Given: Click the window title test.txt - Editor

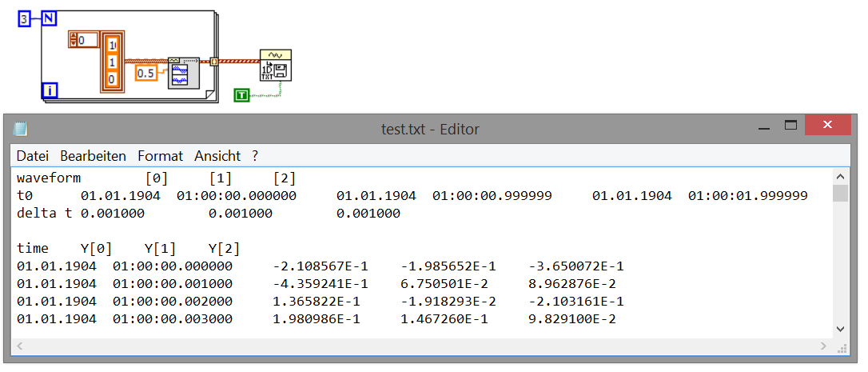Looking at the screenshot, I should (430, 129).
